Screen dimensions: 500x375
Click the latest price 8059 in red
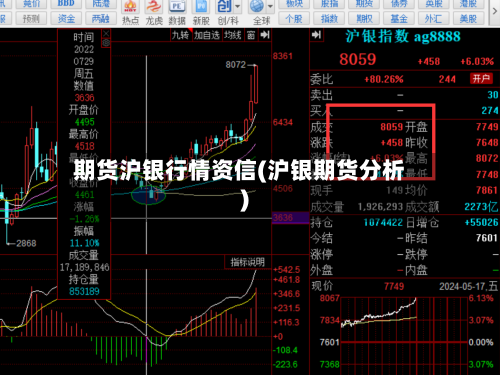tap(357, 60)
